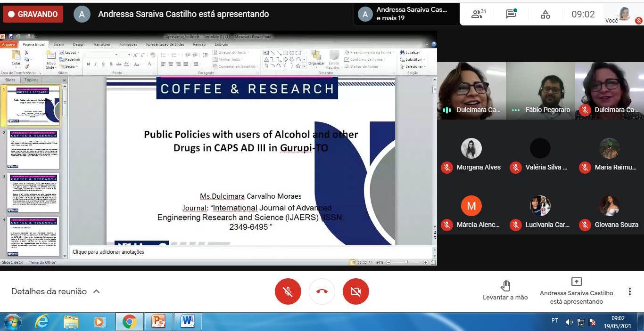Open the meeting chat panel

[512, 14]
